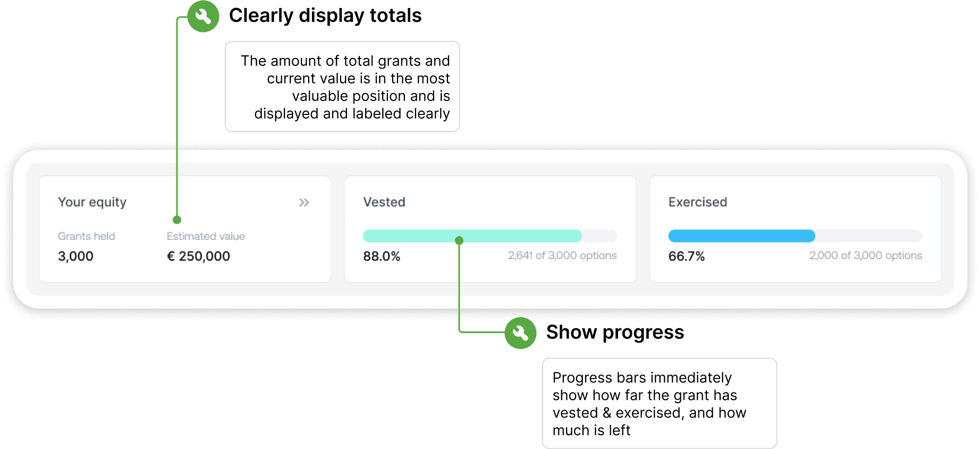The width and height of the screenshot is (980, 449).
Task: Click the Grants held label
Action: point(86,236)
